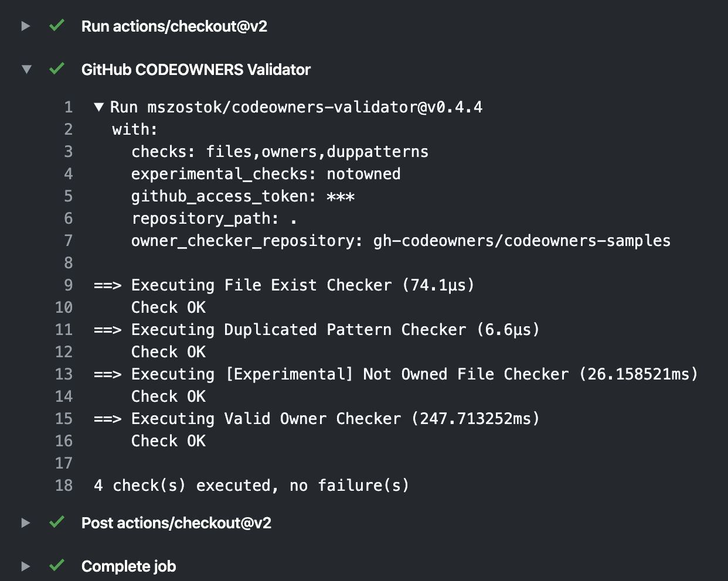Open the Post actions/checkout@v2 step title
The width and height of the screenshot is (728, 581).
pos(176,523)
